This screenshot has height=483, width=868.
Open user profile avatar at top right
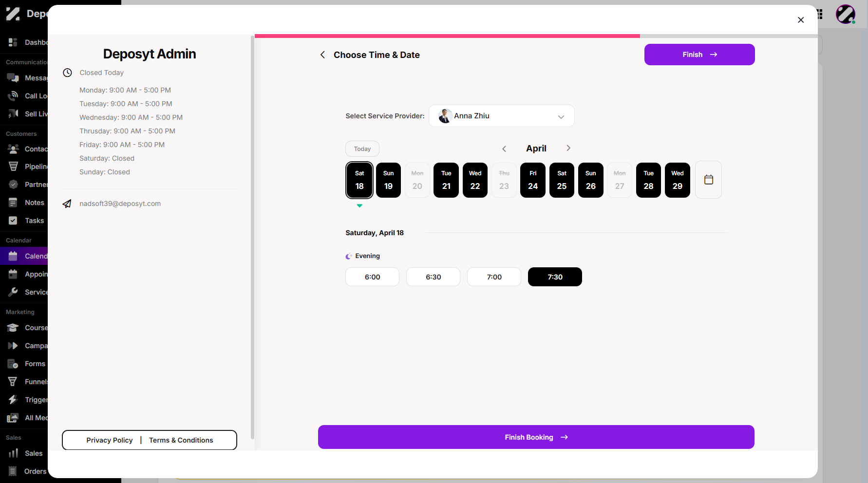point(846,14)
